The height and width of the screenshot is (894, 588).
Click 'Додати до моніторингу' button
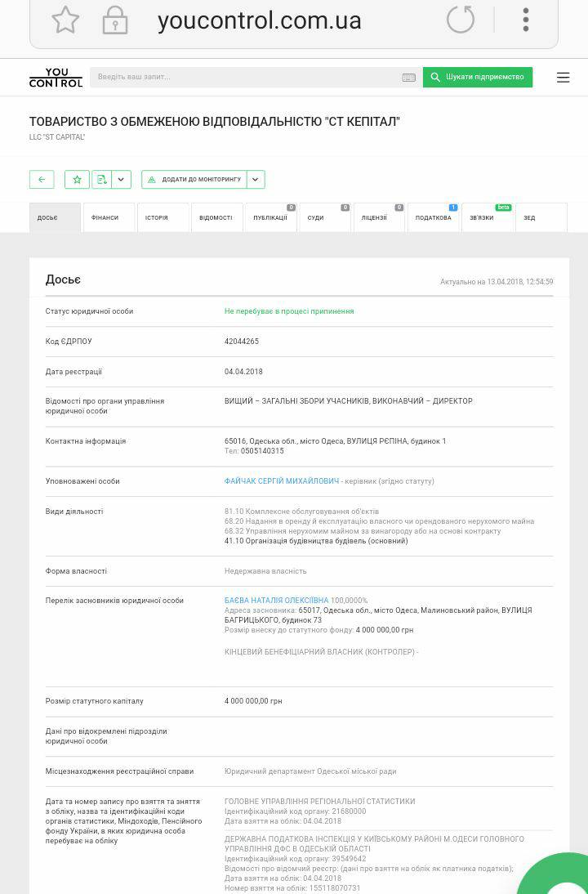(x=194, y=180)
